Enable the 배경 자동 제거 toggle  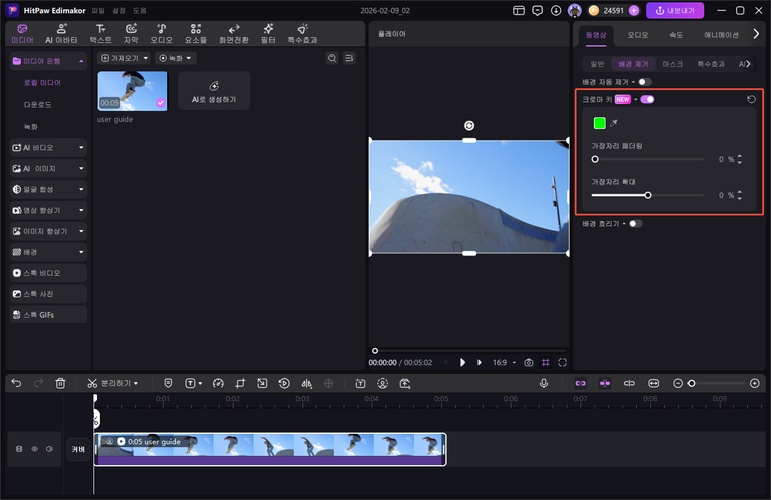pyautogui.click(x=644, y=81)
